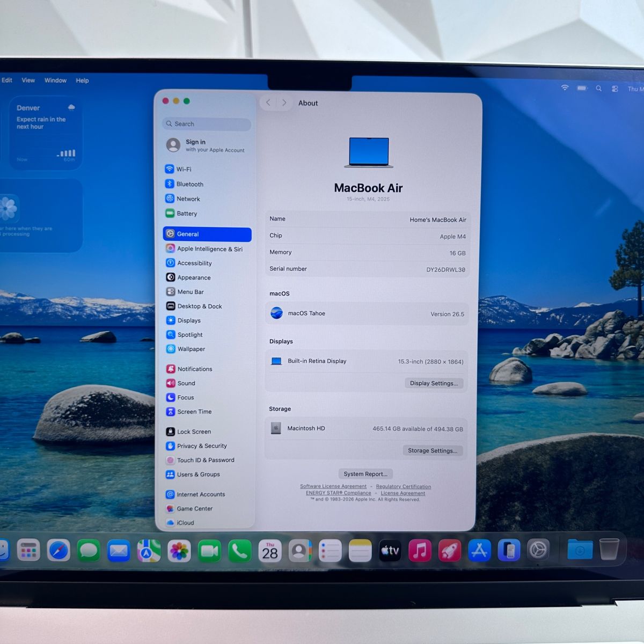This screenshot has height=644, width=644.
Task: Open Users & Groups settings
Action: [207, 474]
